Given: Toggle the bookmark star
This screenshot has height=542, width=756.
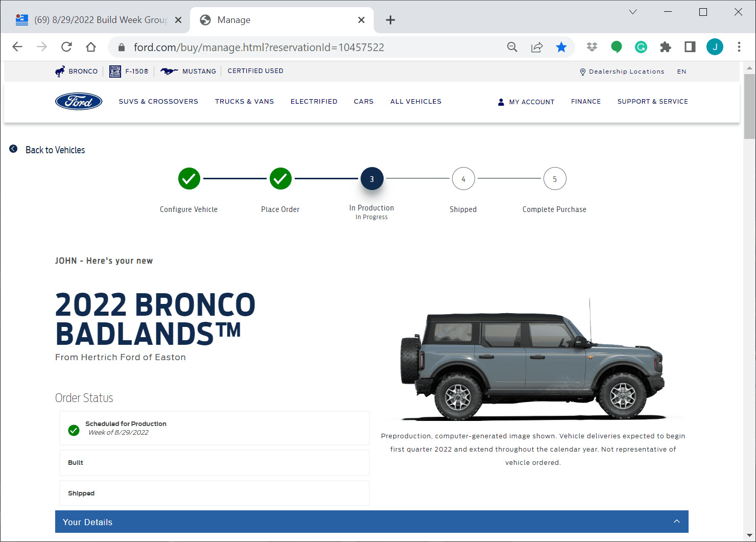Looking at the screenshot, I should click(561, 48).
